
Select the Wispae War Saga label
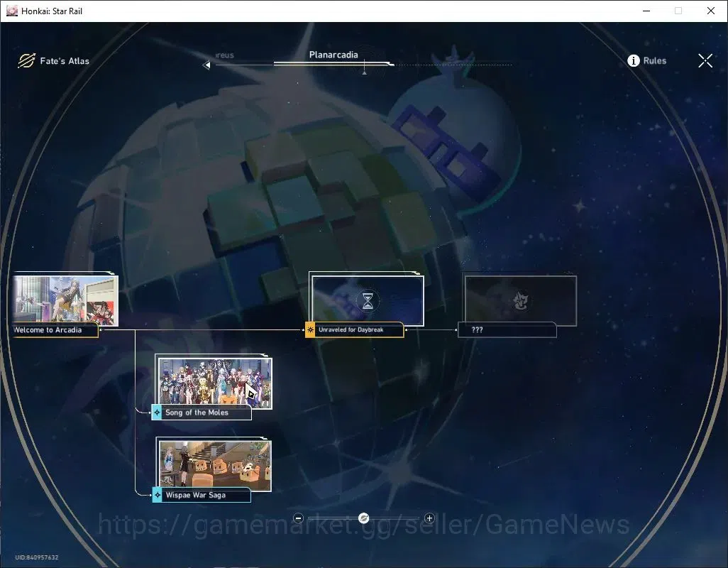tap(195, 495)
